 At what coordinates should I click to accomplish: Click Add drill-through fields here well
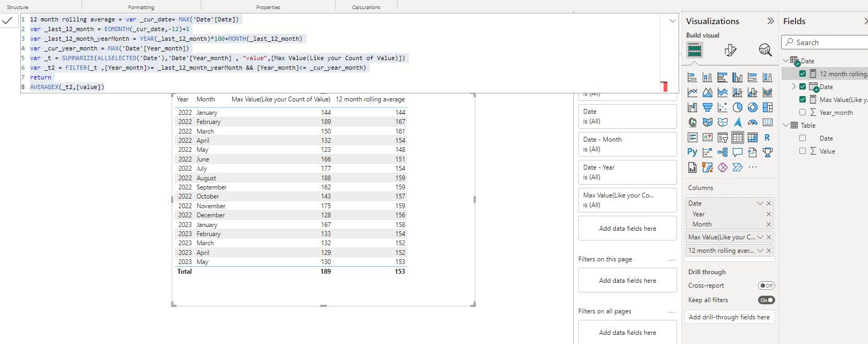pos(729,317)
